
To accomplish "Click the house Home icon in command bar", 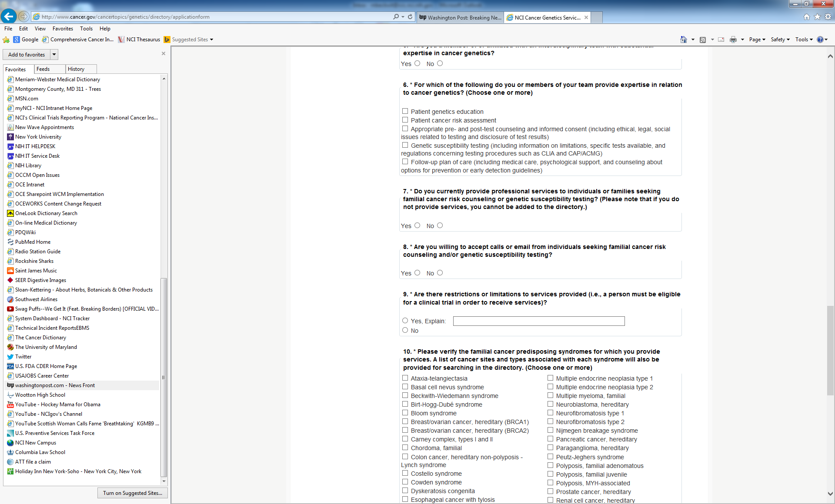I will point(684,40).
